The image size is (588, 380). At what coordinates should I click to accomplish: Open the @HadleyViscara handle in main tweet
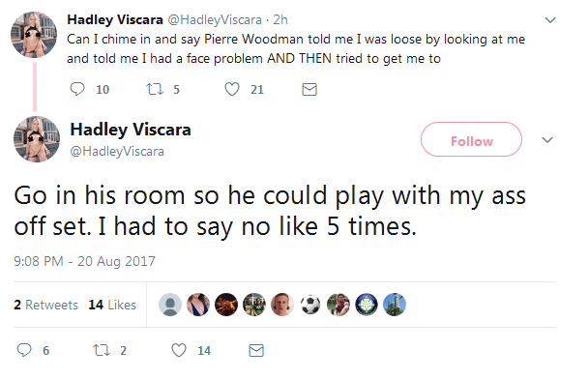117,151
